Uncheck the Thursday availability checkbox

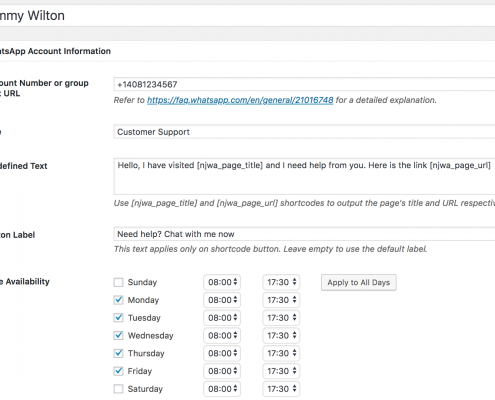pos(118,353)
